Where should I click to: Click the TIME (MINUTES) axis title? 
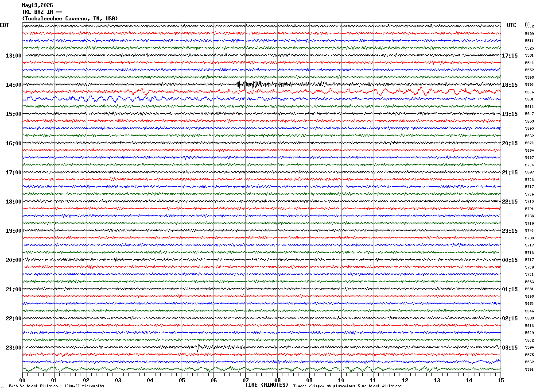[267, 385]
